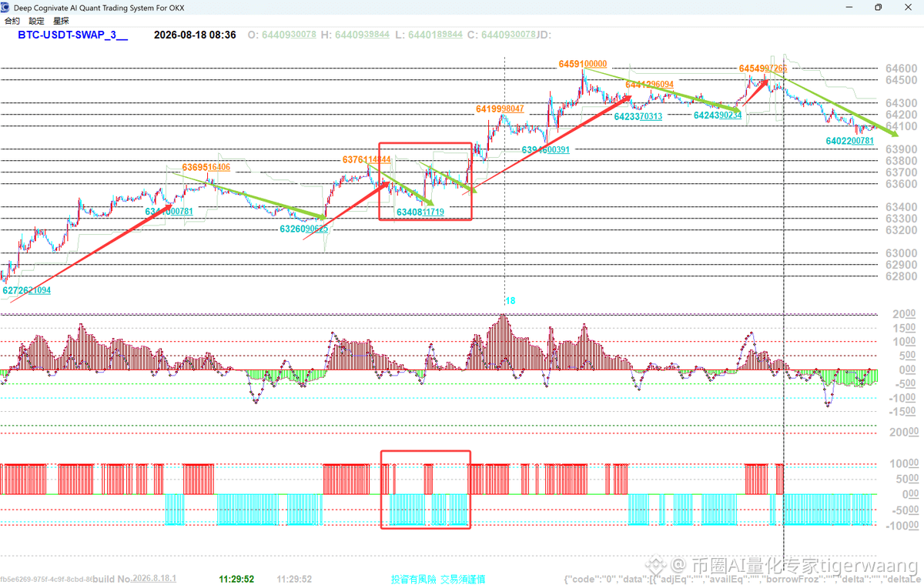Click the 63600 price axis label
The height and width of the screenshot is (585, 924).
click(900, 185)
